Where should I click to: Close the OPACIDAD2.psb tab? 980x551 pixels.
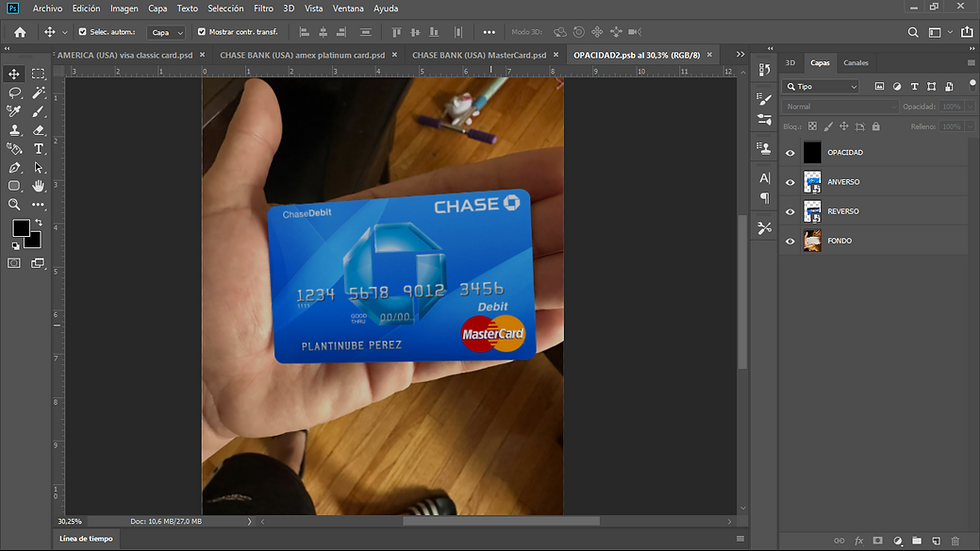pos(709,55)
